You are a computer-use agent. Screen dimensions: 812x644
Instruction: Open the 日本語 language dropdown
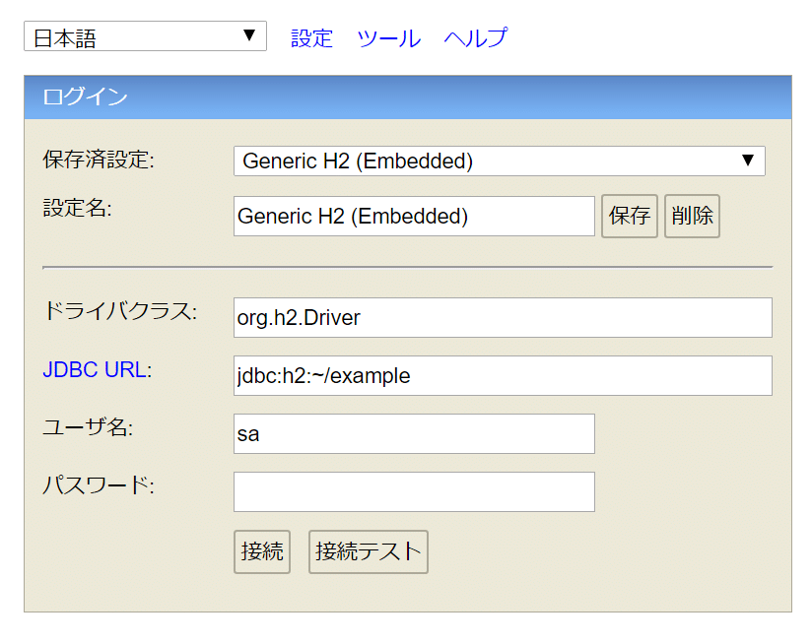pyautogui.click(x=145, y=37)
